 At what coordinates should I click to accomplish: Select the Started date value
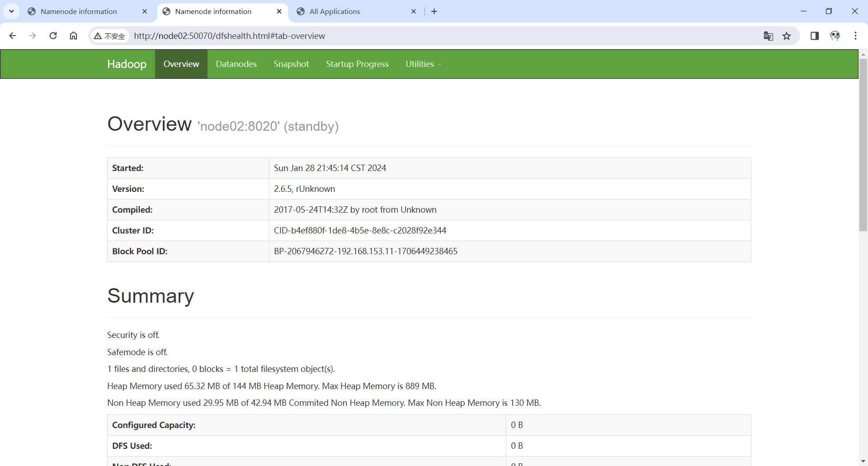[330, 168]
